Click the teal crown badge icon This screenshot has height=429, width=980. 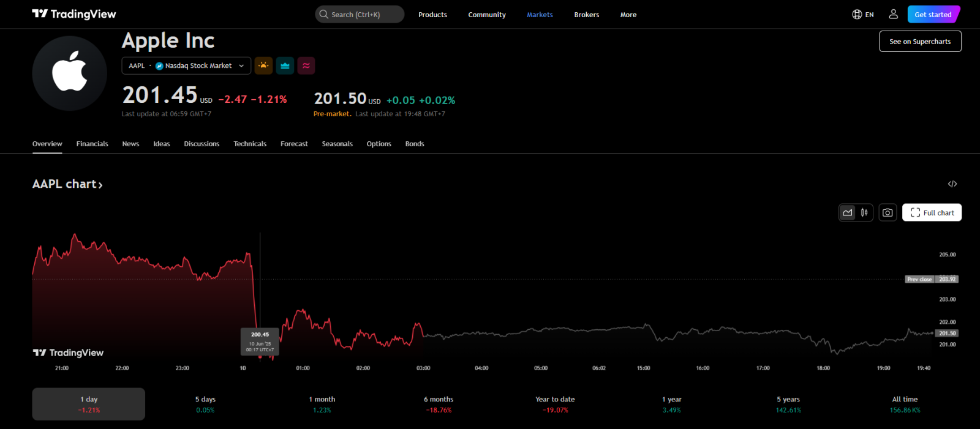click(285, 65)
